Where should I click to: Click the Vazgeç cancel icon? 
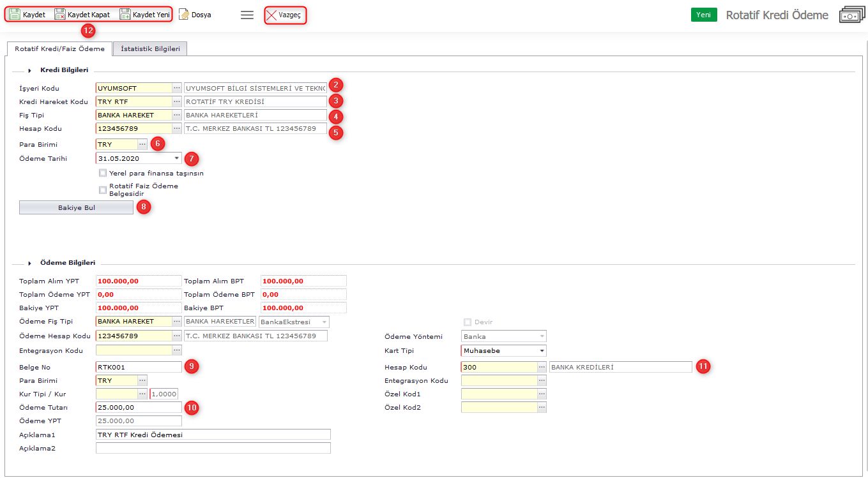pos(271,15)
